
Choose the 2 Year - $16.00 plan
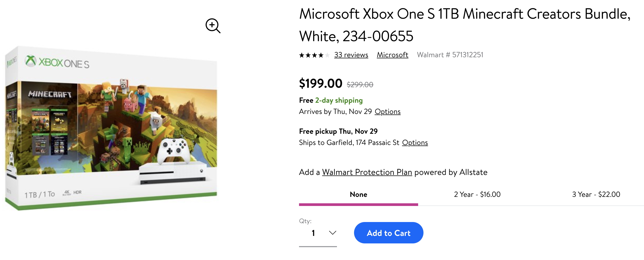[x=477, y=194]
